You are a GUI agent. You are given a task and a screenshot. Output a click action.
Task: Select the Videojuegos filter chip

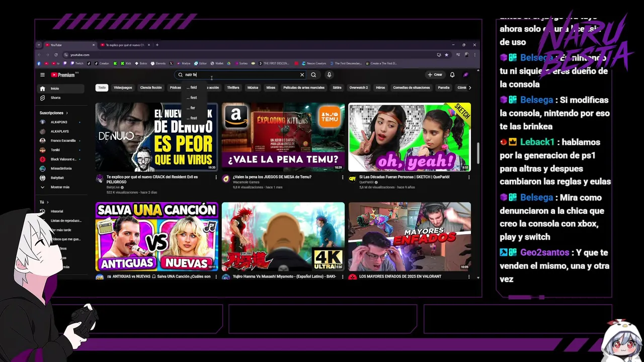point(123,87)
